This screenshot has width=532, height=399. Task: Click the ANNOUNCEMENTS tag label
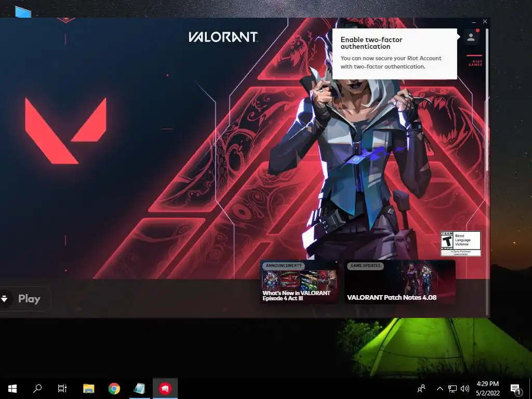[284, 265]
